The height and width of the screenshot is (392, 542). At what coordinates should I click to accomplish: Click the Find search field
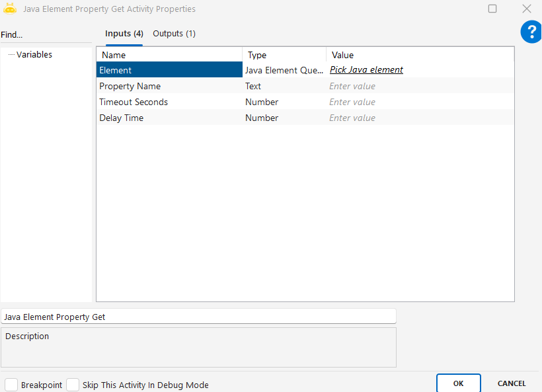point(46,35)
